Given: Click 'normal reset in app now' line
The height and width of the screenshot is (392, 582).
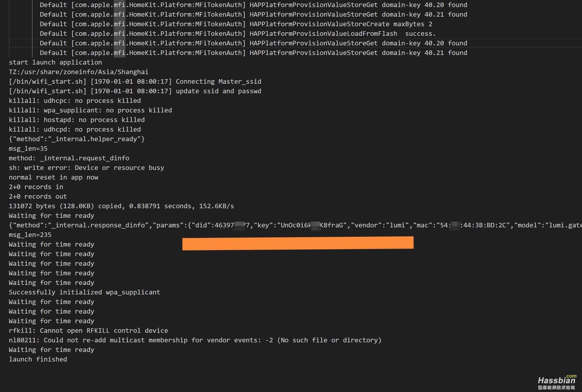Looking at the screenshot, I should 54,177.
